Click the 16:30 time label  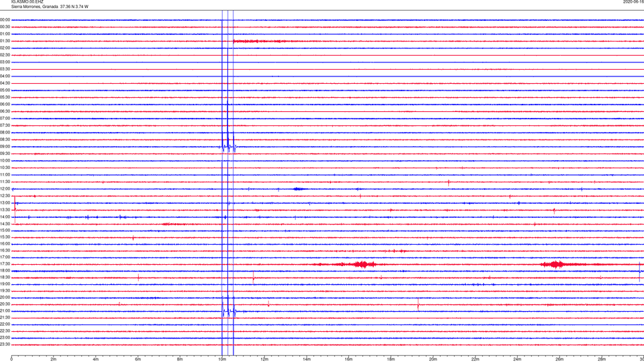click(x=5, y=250)
